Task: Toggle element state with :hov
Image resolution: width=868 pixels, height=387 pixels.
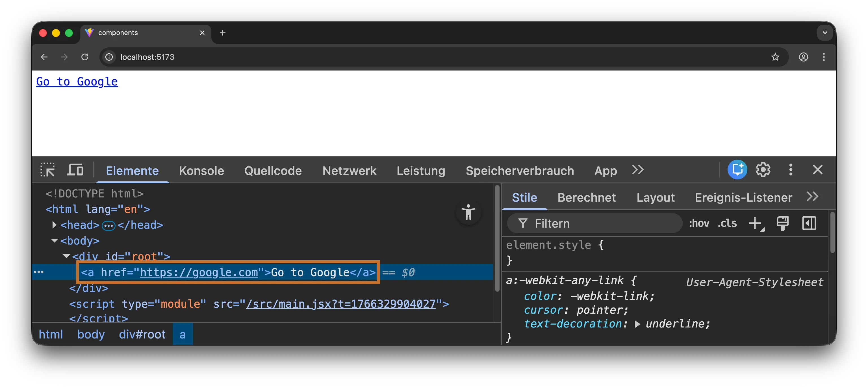Action: [699, 223]
